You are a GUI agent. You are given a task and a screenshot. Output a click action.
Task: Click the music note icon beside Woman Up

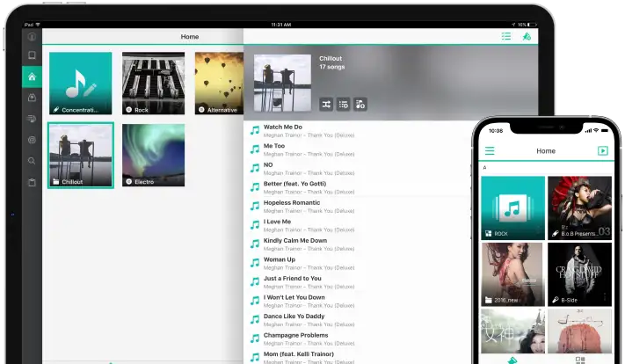pos(255,263)
